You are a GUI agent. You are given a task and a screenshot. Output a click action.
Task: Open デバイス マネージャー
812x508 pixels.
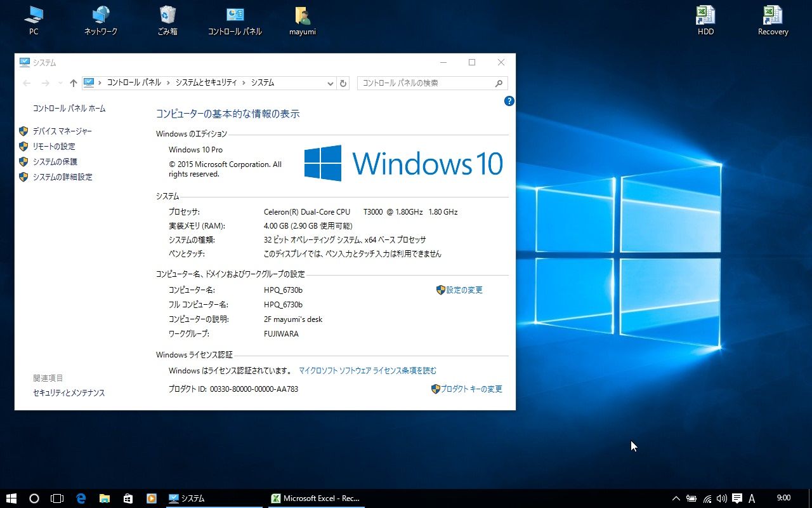pos(62,131)
